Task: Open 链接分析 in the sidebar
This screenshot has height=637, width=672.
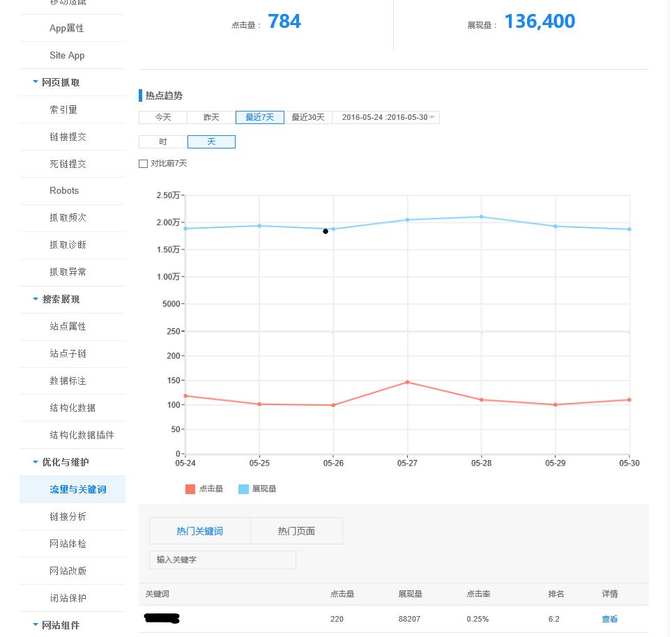Action: 67,516
